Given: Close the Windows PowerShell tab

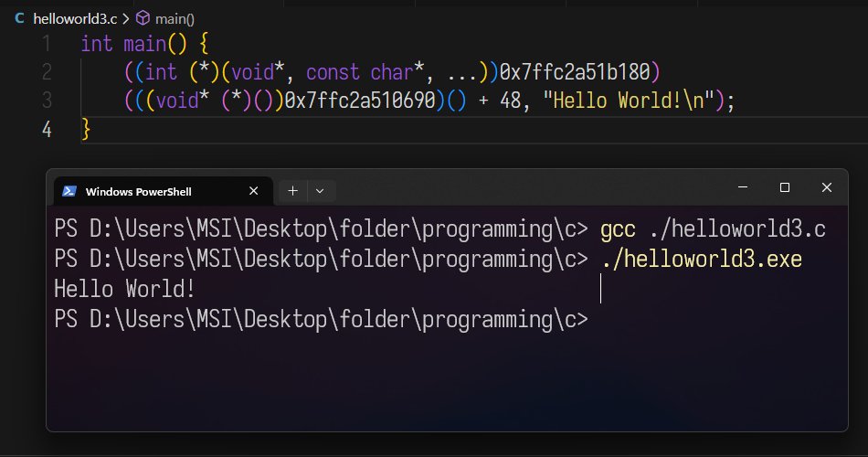Looking at the screenshot, I should (x=253, y=191).
